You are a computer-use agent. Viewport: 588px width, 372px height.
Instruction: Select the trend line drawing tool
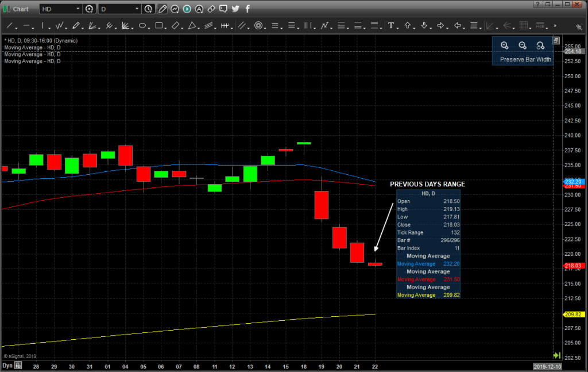click(10, 26)
